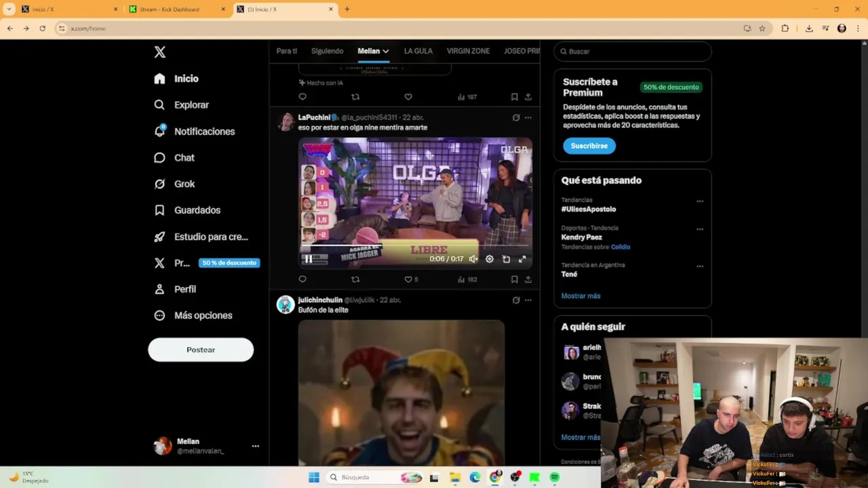Share the top post with 187 views
The width and height of the screenshot is (868, 488).
click(x=528, y=97)
